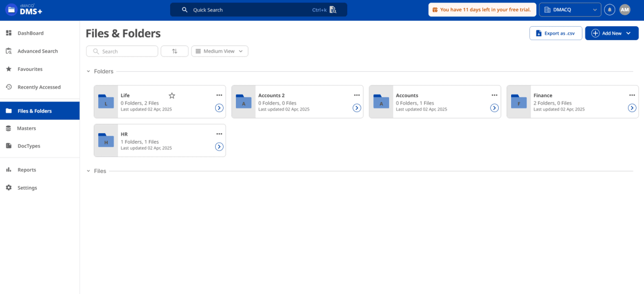Open the AM user avatar menu
644x294 pixels.
tap(625, 10)
